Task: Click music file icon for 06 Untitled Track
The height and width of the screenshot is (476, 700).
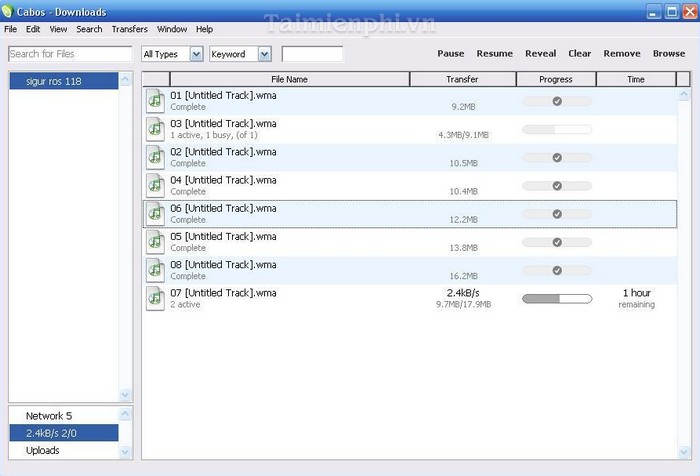Action: coord(155,213)
